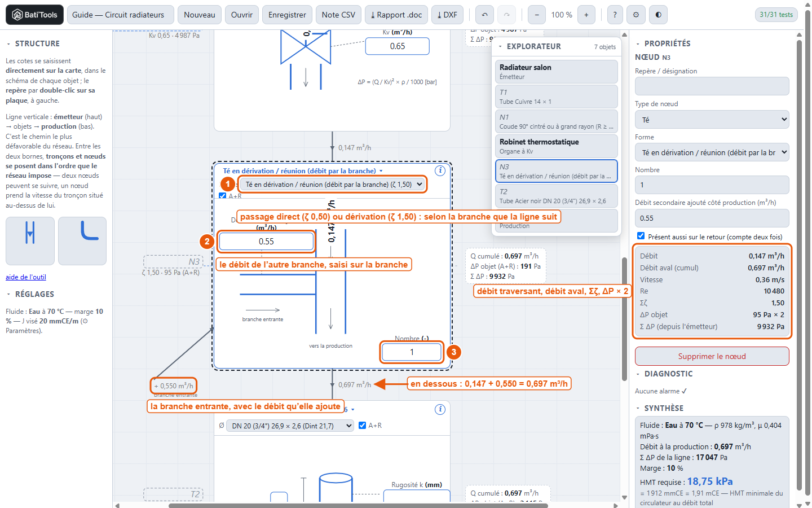Click the 'Repère / désignation' input field
The width and height of the screenshot is (812, 508).
point(712,86)
